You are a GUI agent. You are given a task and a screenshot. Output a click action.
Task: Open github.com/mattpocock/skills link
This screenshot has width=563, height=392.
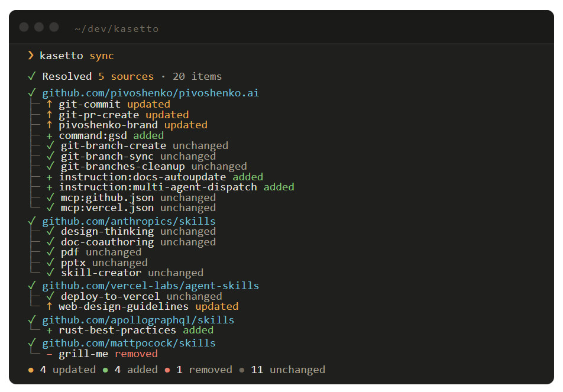[129, 344]
